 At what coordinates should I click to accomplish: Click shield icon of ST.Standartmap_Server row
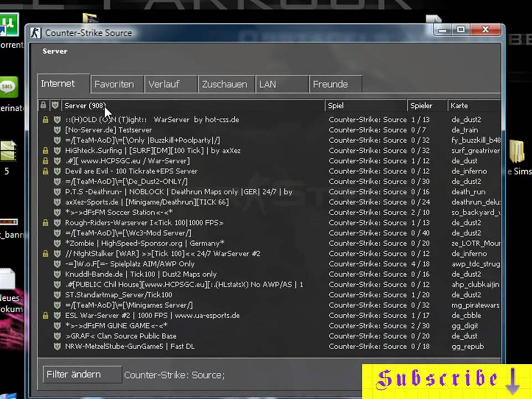57,295
